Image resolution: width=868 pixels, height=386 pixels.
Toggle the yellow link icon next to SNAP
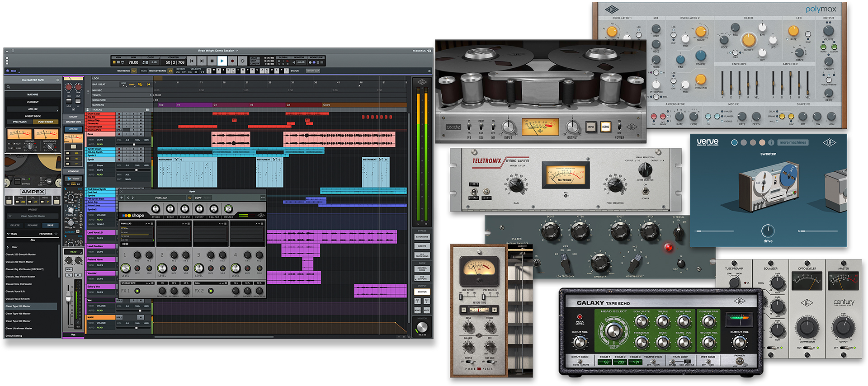coord(140,85)
